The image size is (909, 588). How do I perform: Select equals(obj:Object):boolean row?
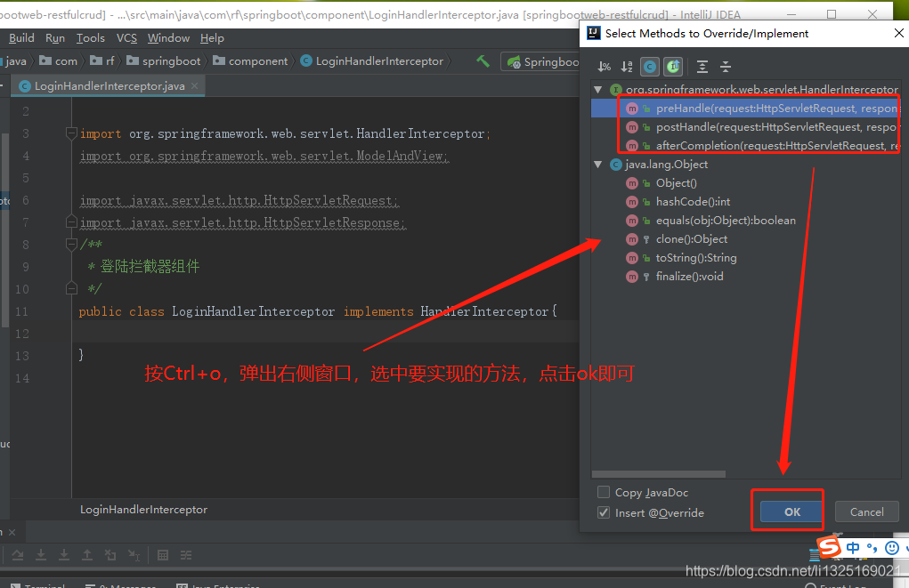tap(745, 220)
